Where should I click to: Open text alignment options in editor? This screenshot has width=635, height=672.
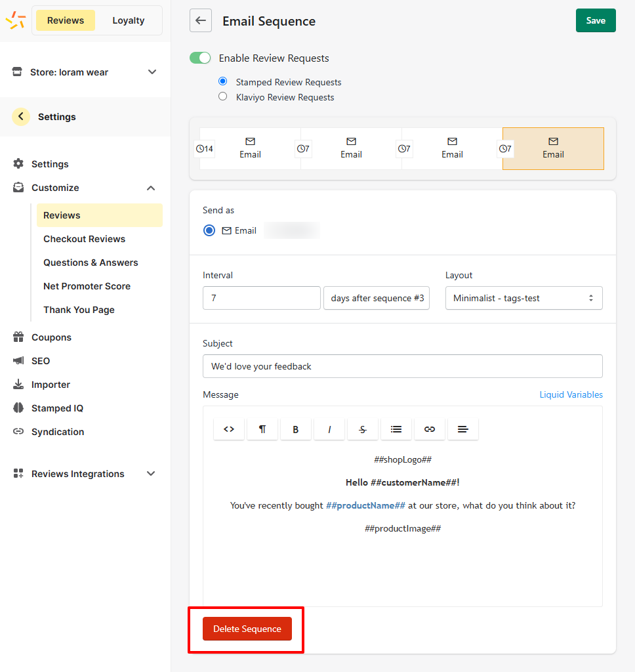[462, 429]
